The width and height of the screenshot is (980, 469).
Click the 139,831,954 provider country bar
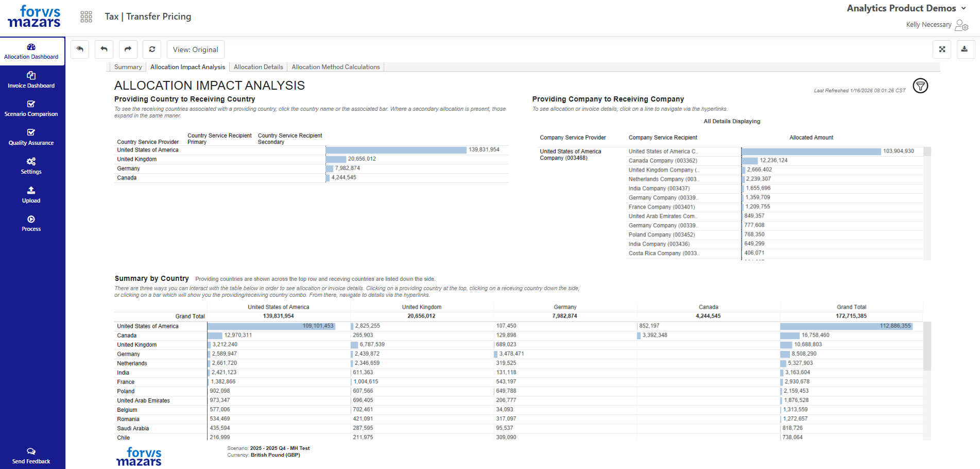pyautogui.click(x=396, y=150)
